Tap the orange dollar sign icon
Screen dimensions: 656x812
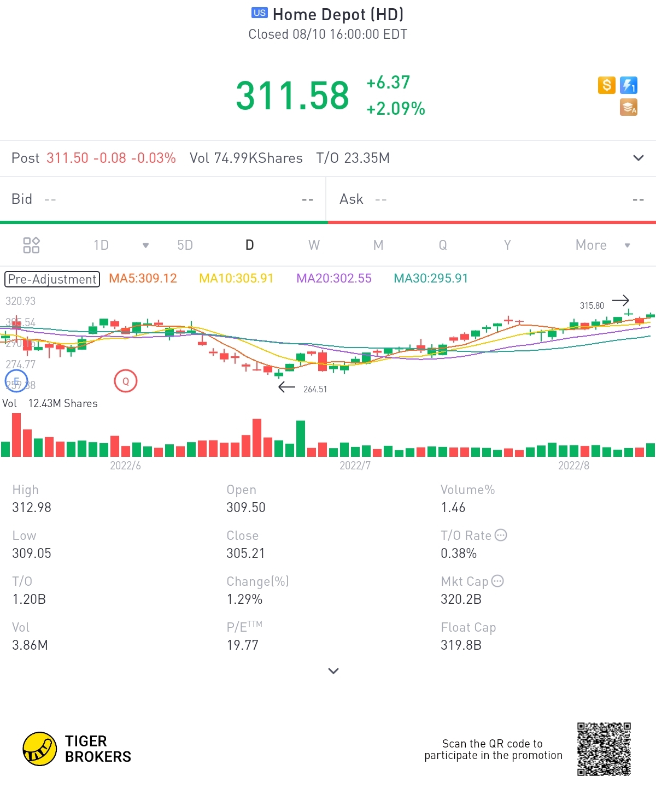pyautogui.click(x=606, y=85)
